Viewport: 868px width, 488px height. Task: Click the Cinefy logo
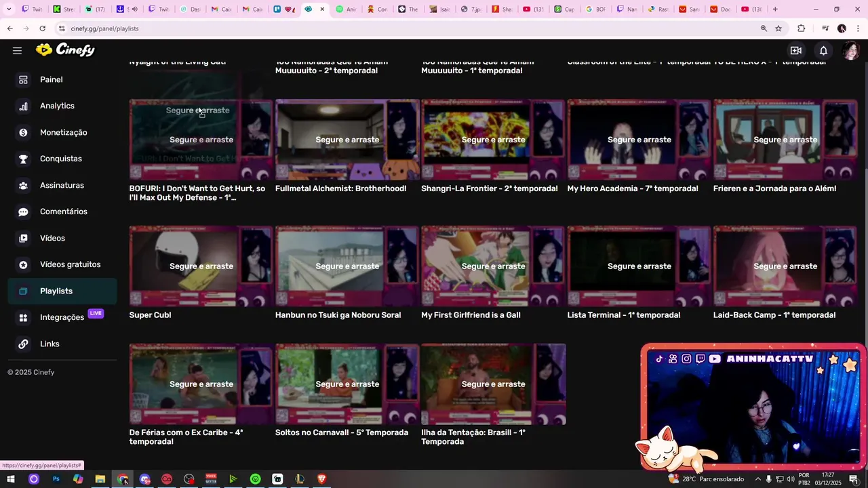click(x=65, y=49)
